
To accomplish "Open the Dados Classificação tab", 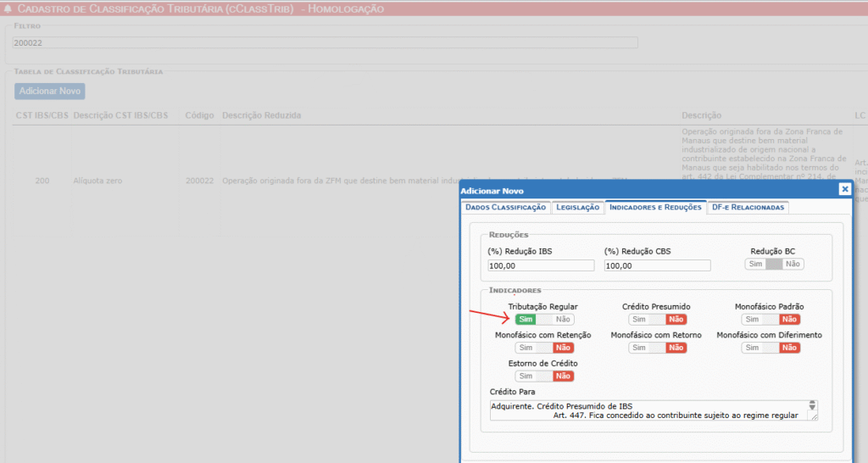I will point(505,208).
